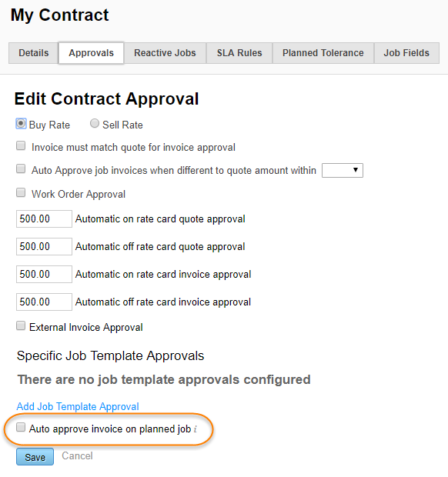Open the Job Fields tab
Screen dimensions: 448x477
point(406,53)
